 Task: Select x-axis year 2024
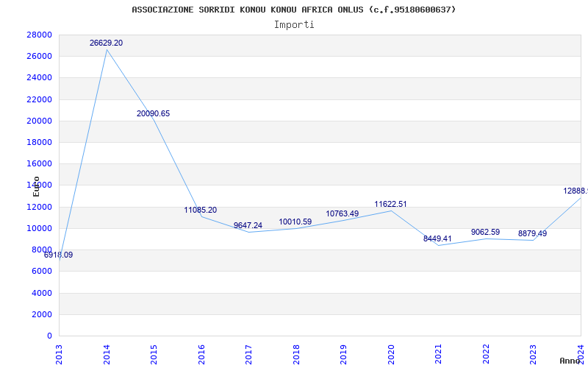click(581, 355)
